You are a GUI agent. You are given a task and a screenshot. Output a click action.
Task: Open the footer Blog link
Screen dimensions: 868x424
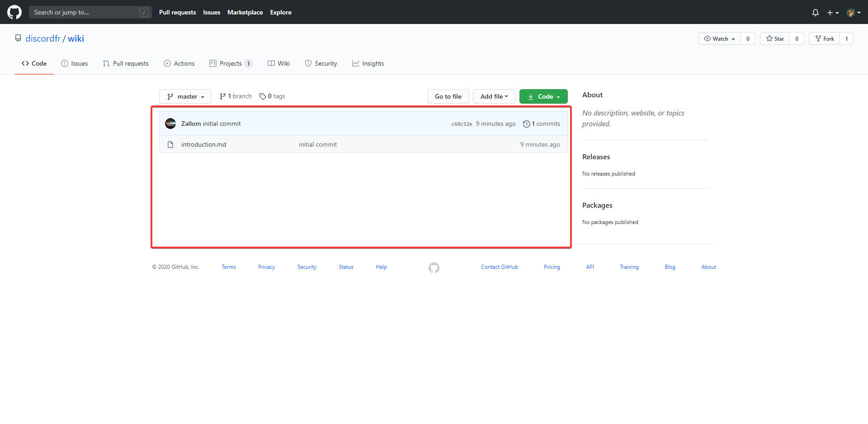[x=670, y=267]
